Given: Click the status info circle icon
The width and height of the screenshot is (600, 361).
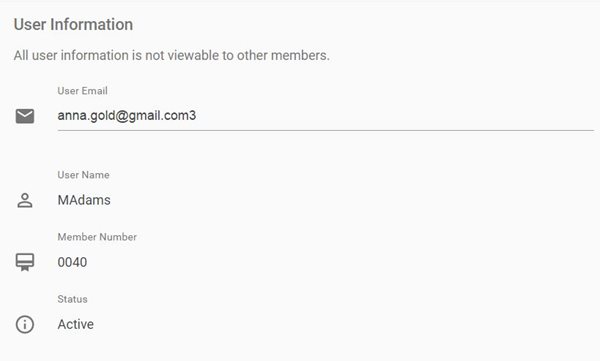Looking at the screenshot, I should (25, 324).
